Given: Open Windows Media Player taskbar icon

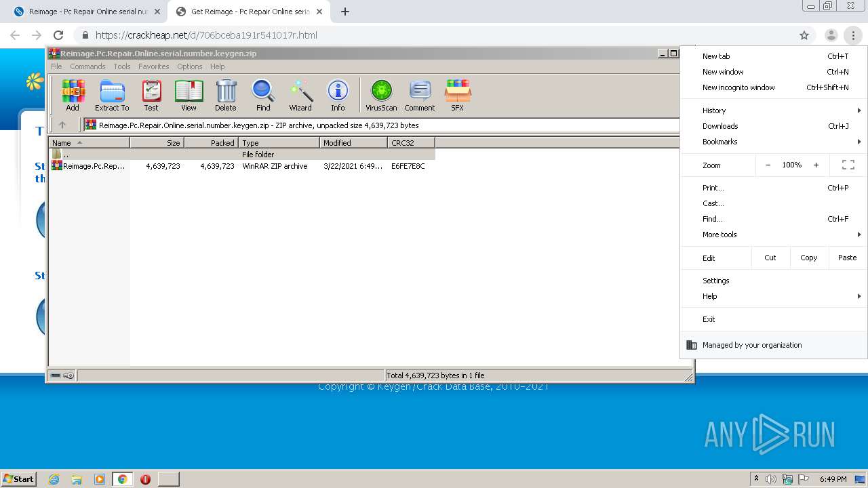Looking at the screenshot, I should [100, 479].
